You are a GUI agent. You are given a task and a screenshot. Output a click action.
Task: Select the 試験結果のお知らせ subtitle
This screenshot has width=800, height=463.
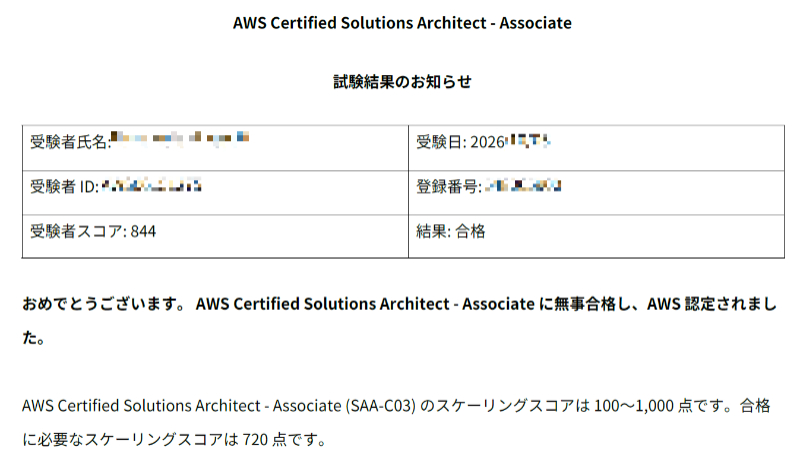pos(402,82)
